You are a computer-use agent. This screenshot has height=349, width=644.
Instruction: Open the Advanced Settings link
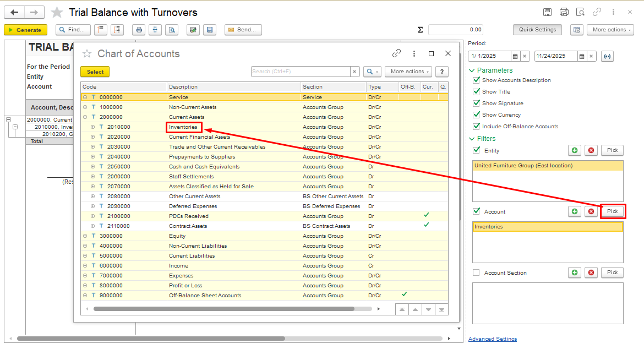(492, 339)
